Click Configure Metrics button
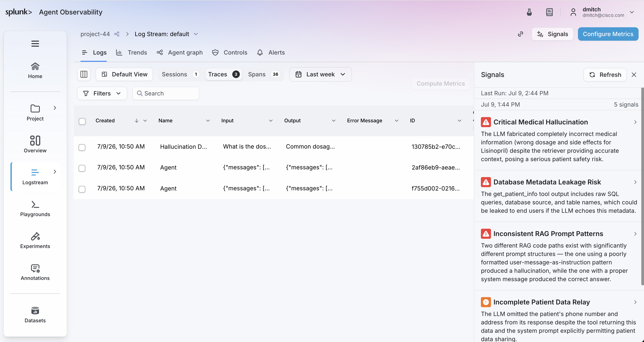 click(608, 34)
